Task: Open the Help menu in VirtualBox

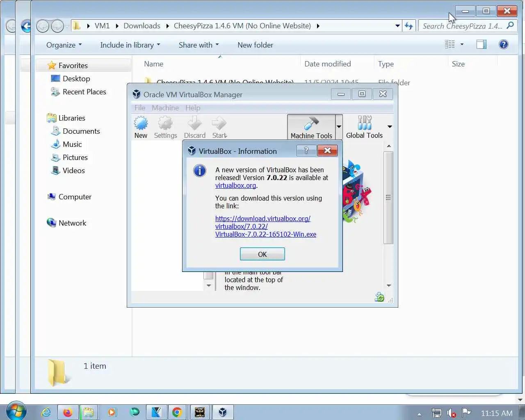Action: pyautogui.click(x=193, y=108)
